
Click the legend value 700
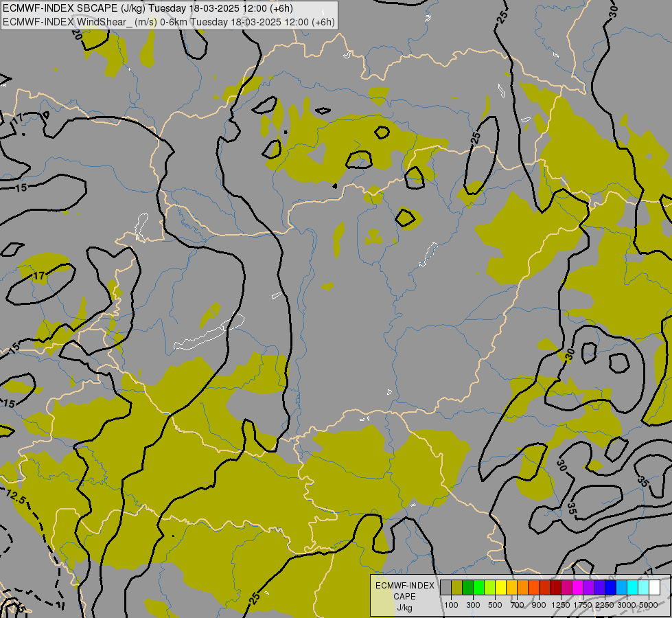518,605
